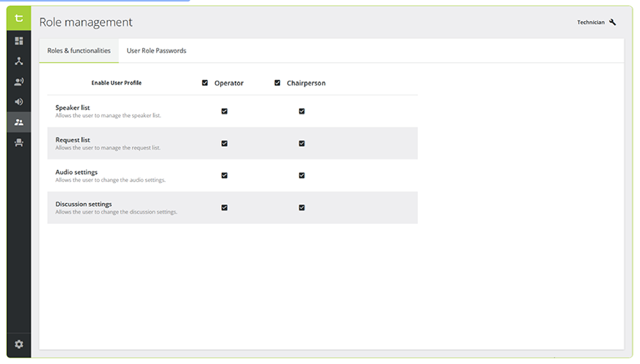Uncheck Request list for Operator
The width and height of the screenshot is (640, 364).
[224, 143]
